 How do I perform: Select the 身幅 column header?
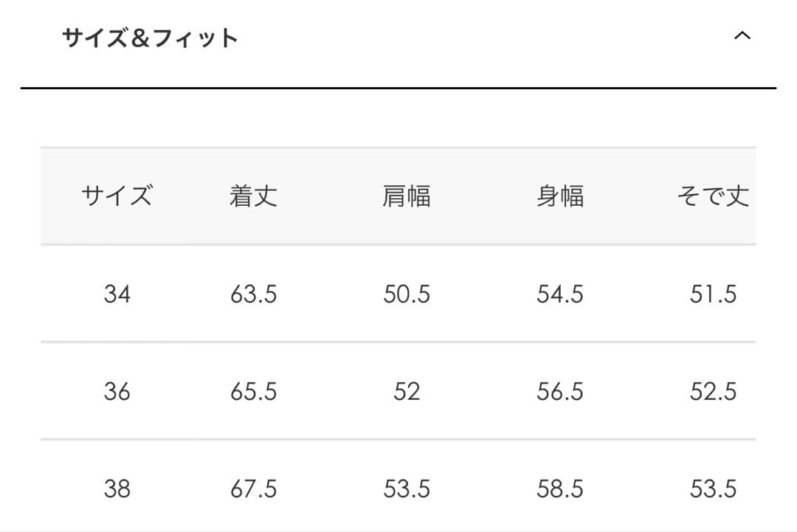coord(559,196)
